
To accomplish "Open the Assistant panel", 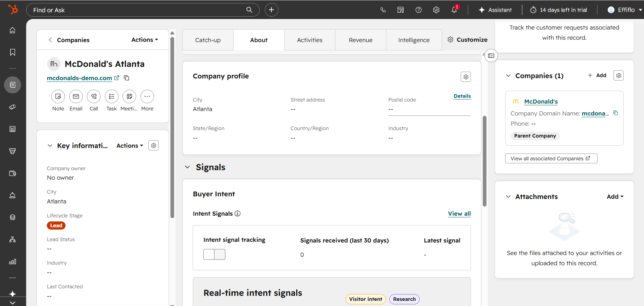I will (495, 10).
